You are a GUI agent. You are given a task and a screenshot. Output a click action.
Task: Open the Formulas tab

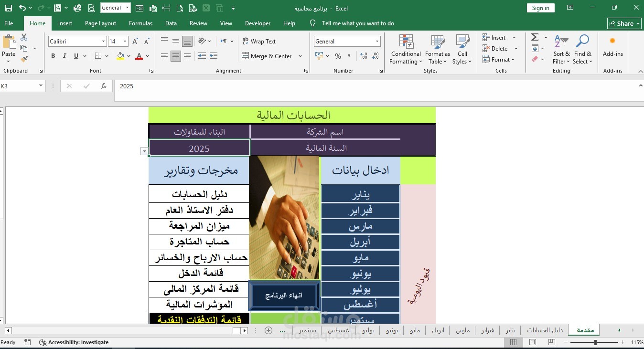tap(141, 23)
